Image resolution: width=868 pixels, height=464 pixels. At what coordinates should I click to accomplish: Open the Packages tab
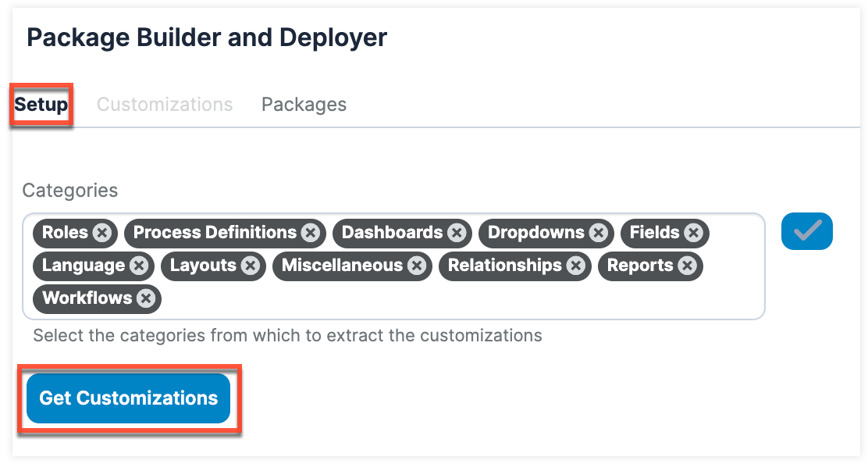point(304,105)
